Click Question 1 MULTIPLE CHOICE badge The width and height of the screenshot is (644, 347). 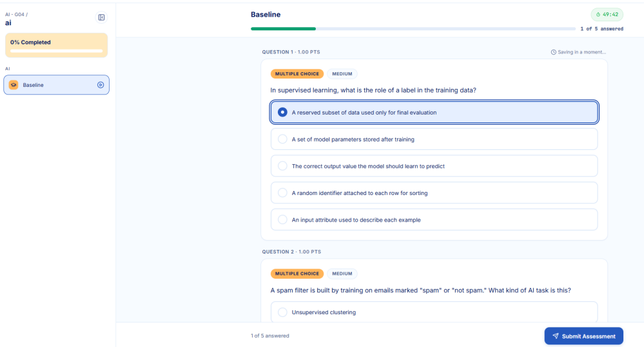pyautogui.click(x=297, y=74)
